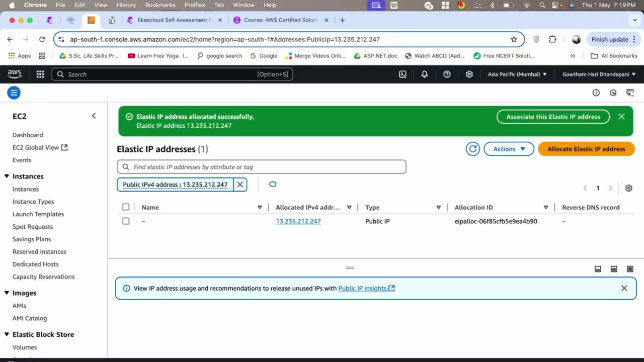Collapse the Images section
Screen dimensions: 644x362
tap(7, 293)
